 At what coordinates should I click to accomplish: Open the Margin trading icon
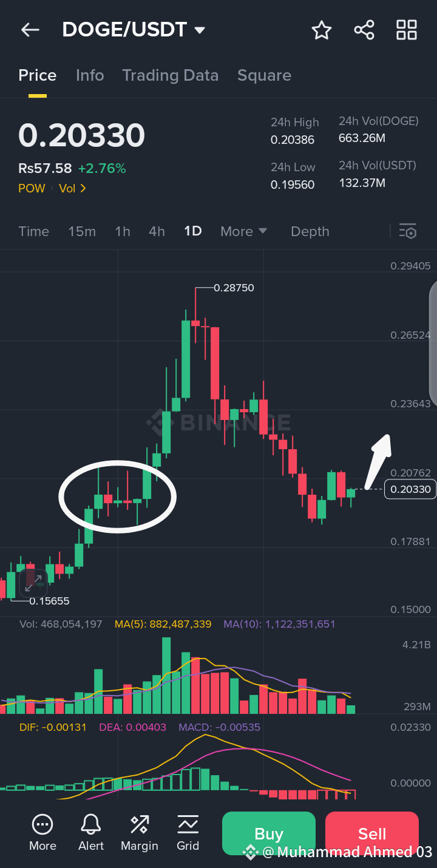click(x=140, y=824)
